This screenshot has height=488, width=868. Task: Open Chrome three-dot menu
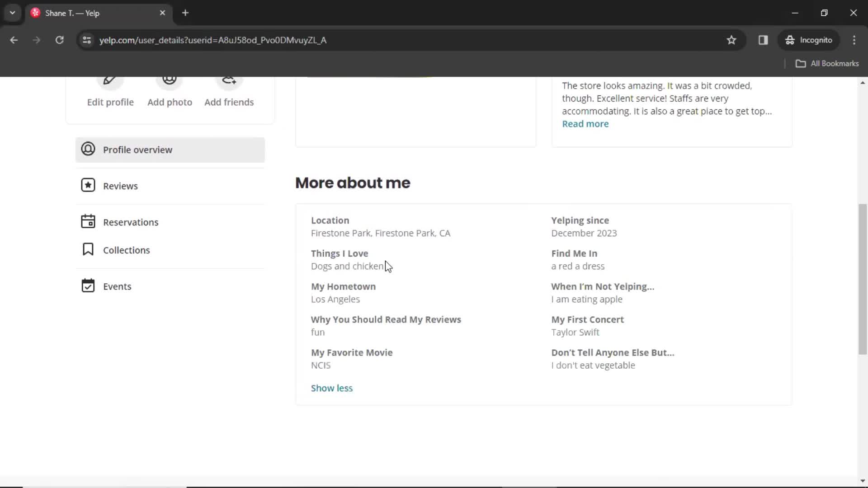[x=854, y=40]
